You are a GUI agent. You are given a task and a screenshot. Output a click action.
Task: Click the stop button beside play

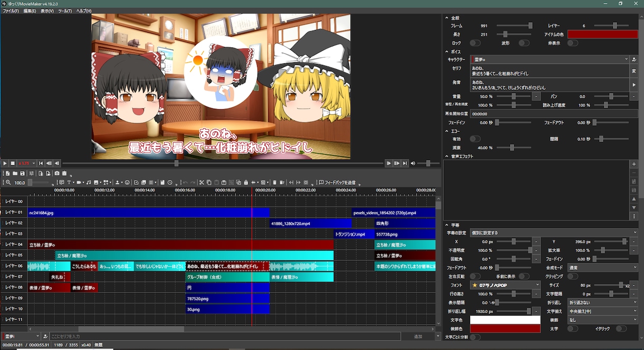[x=13, y=164]
